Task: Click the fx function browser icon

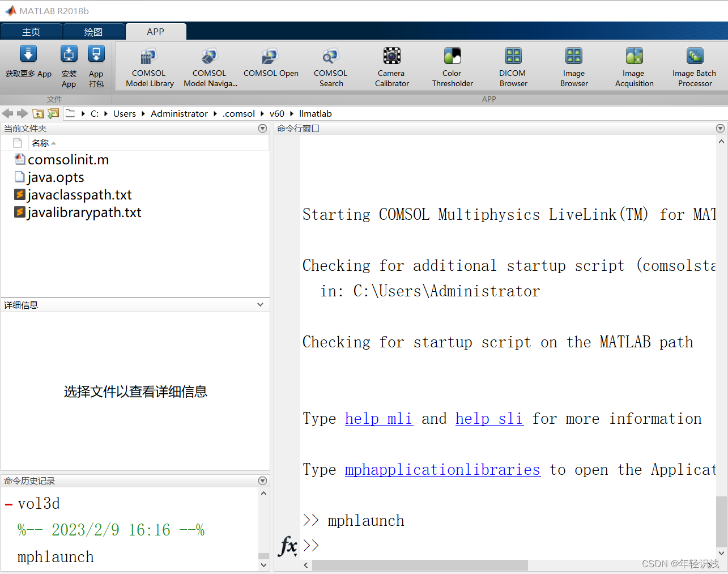Action: (288, 546)
